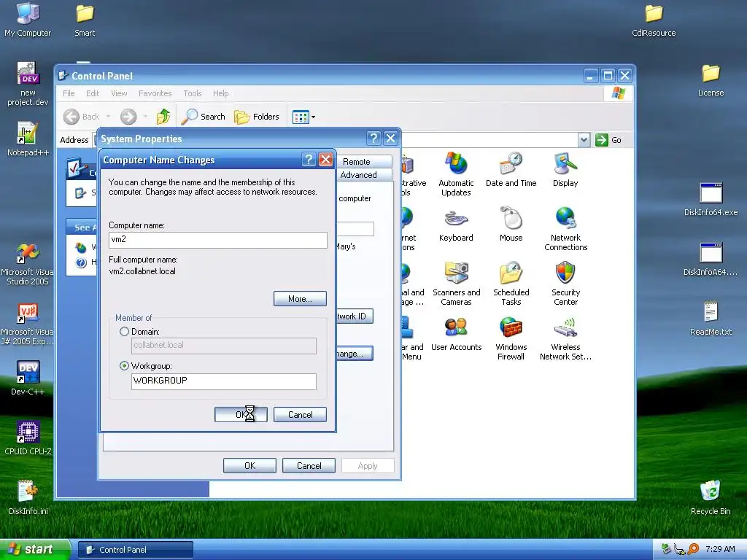Image resolution: width=747 pixels, height=560 pixels.
Task: Open the File menu
Action: [x=69, y=93]
